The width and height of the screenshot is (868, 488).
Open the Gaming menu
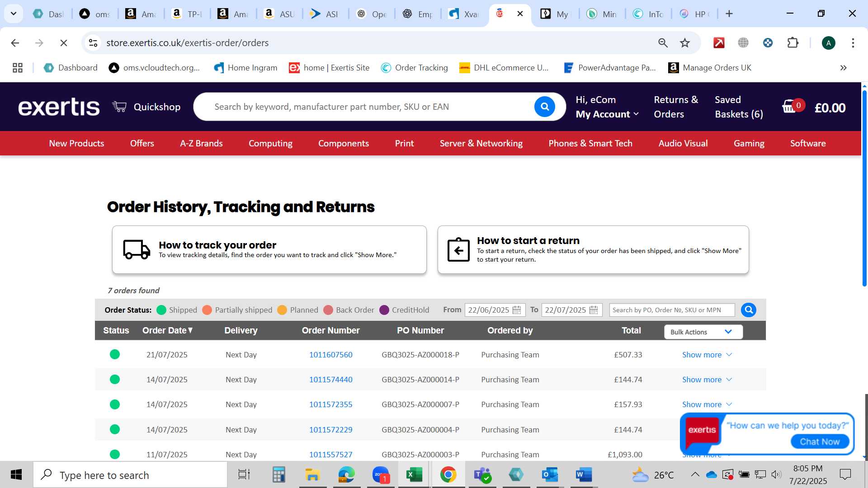749,143
